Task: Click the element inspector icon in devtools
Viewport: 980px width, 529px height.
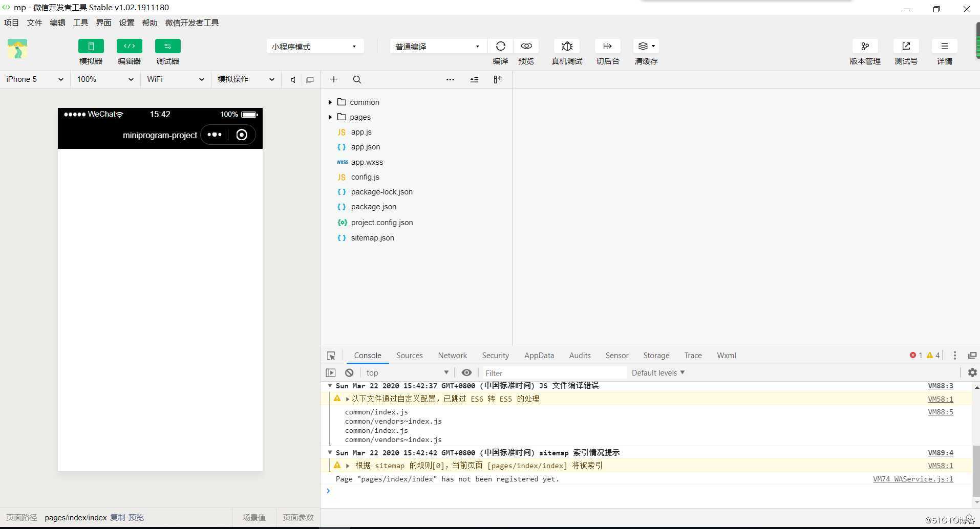Action: (331, 356)
